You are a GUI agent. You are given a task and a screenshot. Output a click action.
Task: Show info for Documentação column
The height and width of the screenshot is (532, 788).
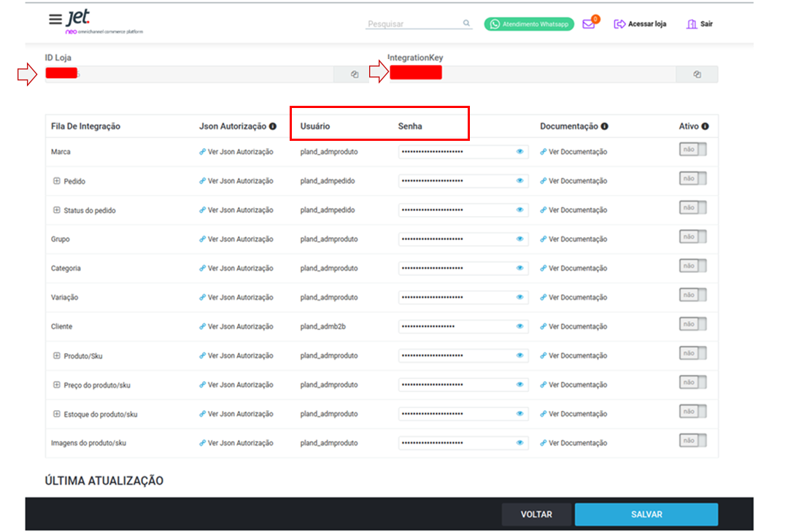(x=605, y=126)
